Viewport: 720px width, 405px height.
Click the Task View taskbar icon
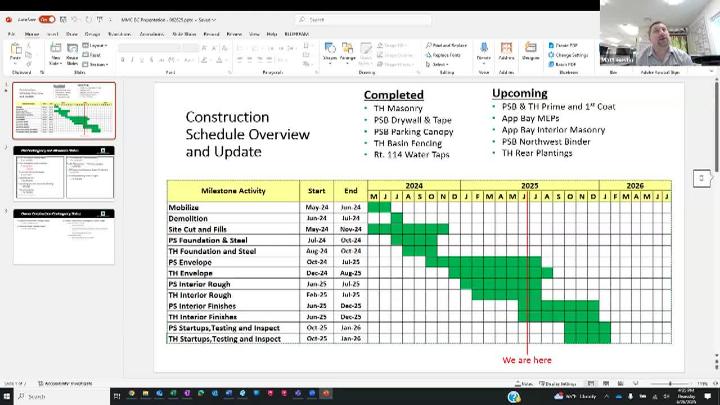pos(117,396)
